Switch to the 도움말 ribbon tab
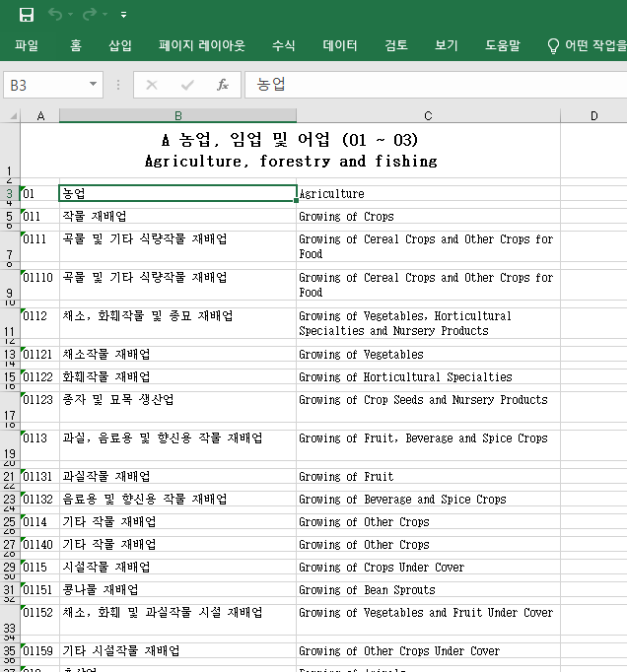 coord(503,45)
